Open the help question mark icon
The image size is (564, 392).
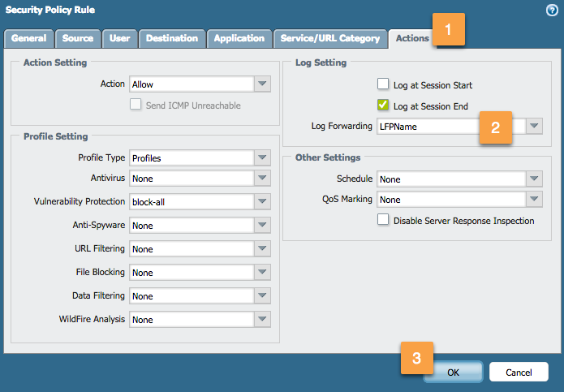[x=553, y=11]
